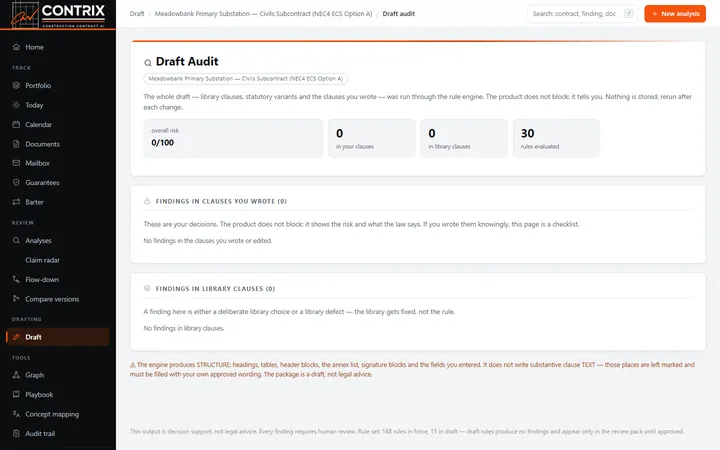Click the Calendar icon
This screenshot has width=720, height=450.
pos(16,124)
